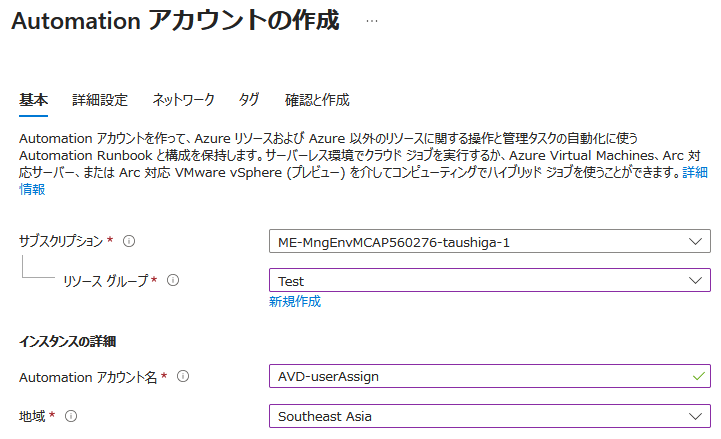This screenshot has width=721, height=439.
Task: Click the Automation アカウントの作成 page title
Action: pos(175,21)
